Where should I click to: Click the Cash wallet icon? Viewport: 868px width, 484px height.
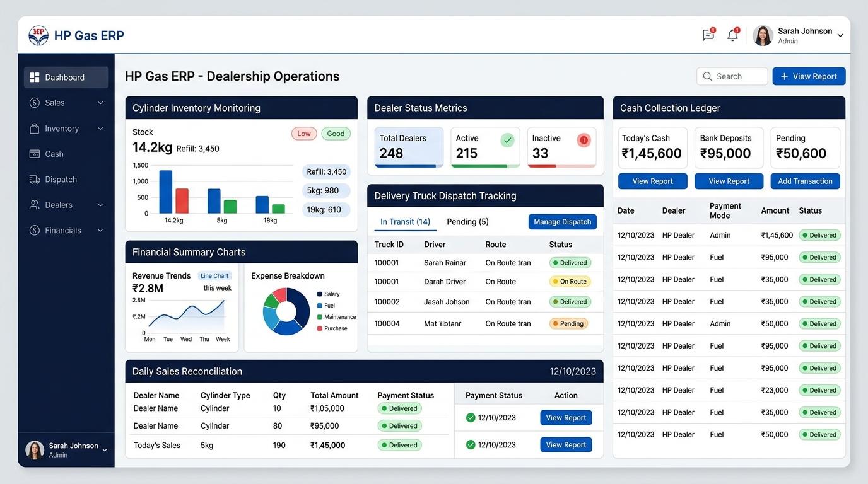tap(35, 154)
